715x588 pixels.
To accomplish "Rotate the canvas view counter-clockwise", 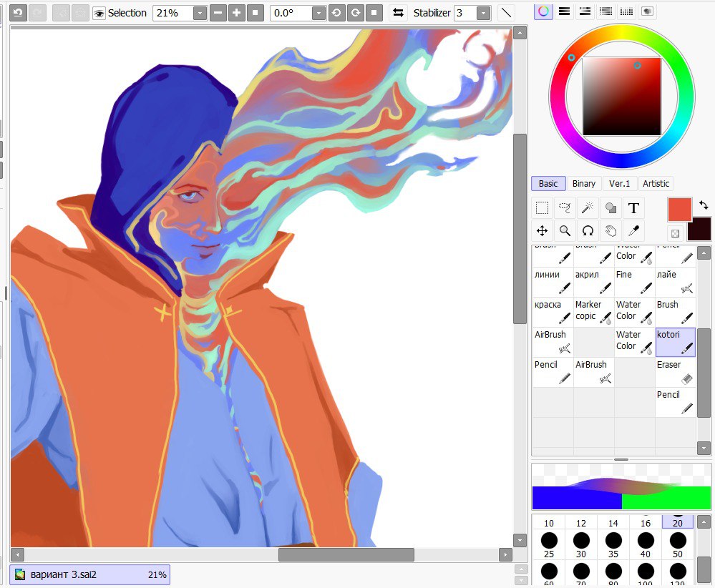I will [336, 13].
